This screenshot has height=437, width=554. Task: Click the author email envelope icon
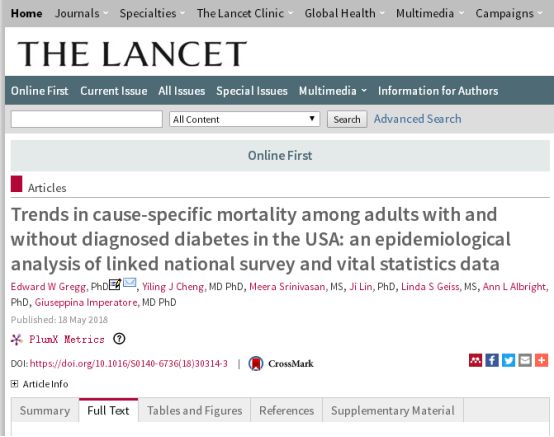click(130, 283)
